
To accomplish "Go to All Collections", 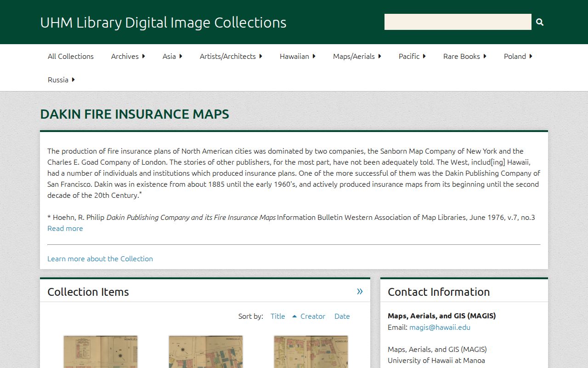I will [71, 56].
